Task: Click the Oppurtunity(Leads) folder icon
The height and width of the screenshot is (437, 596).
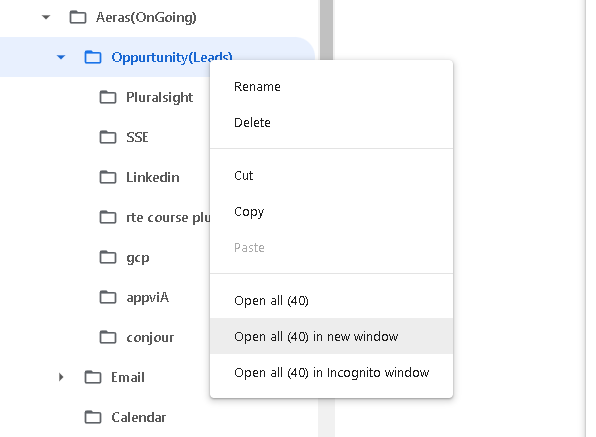Action: coord(93,57)
